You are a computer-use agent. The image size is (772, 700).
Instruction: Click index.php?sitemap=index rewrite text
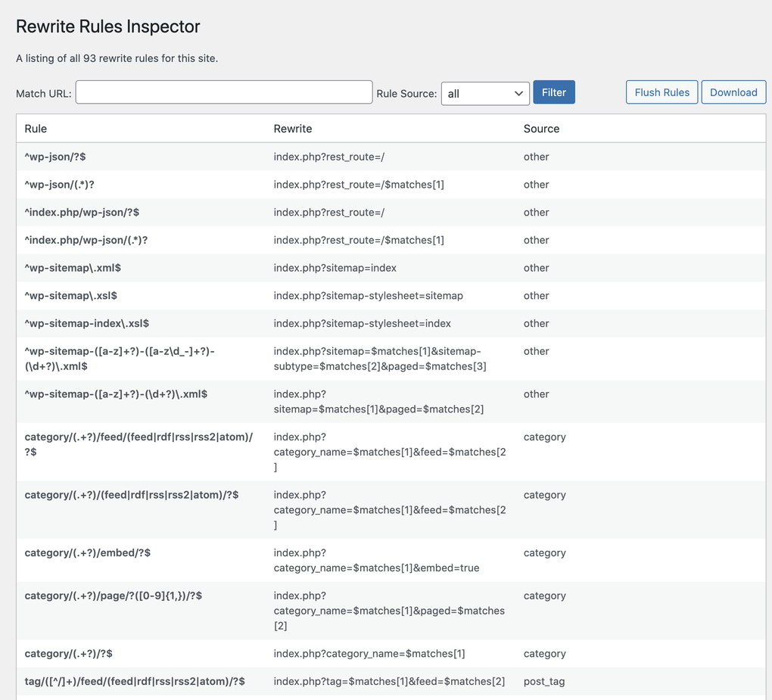click(335, 269)
